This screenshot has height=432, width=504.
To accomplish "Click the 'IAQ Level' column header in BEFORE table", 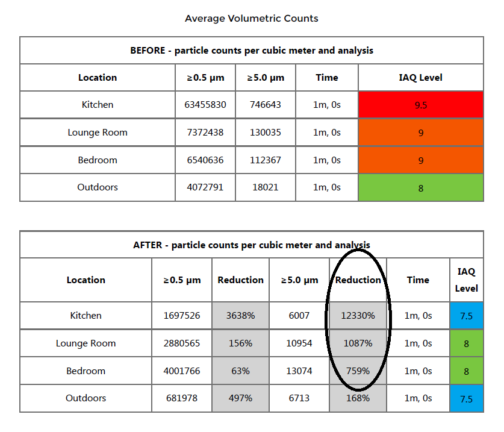I will 420,78.
